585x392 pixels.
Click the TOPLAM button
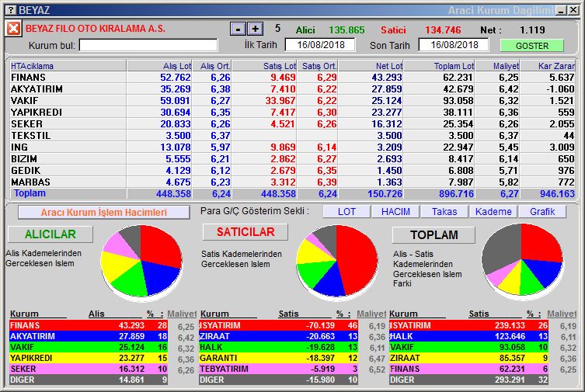click(434, 234)
